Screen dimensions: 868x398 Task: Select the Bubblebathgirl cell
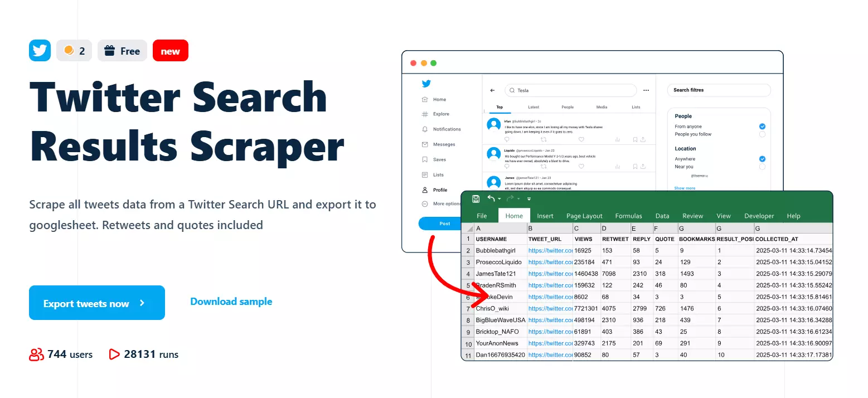(501, 251)
